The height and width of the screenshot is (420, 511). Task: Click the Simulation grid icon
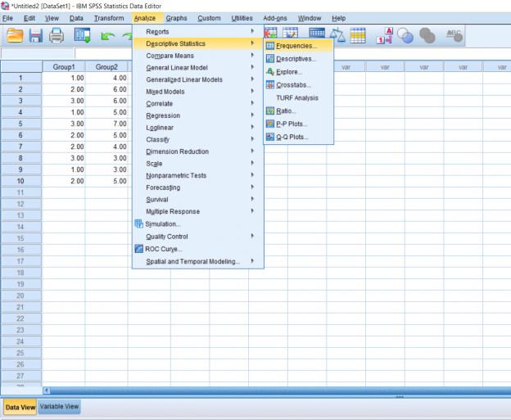[x=139, y=224]
